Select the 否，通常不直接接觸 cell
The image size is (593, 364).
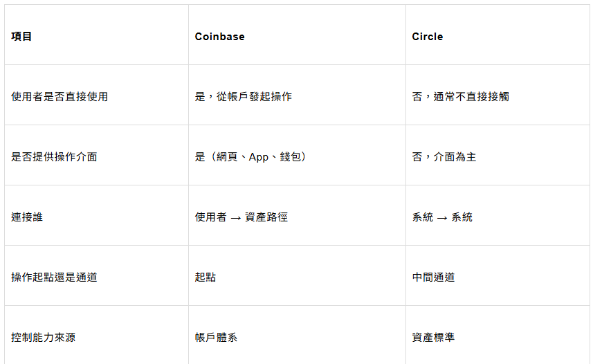tap(460, 97)
